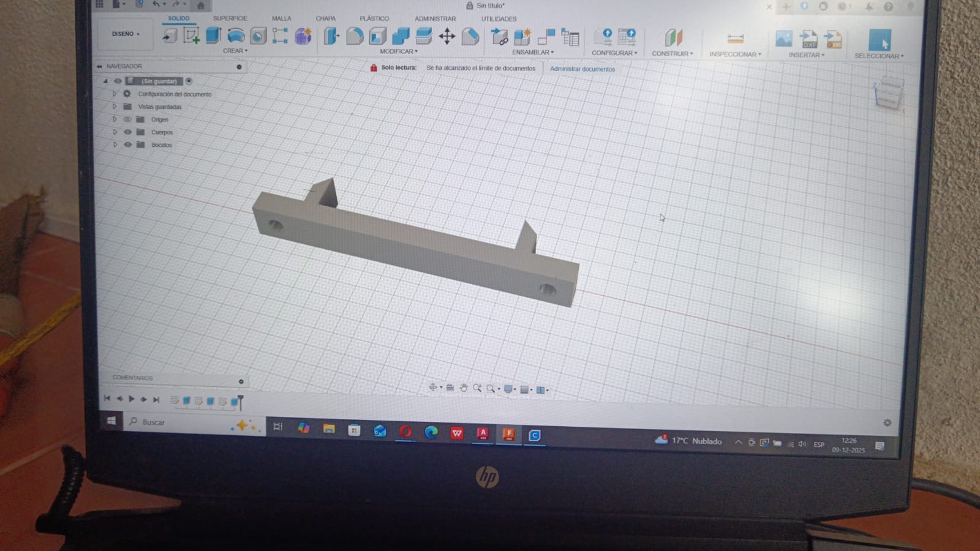Expand Configuración del documento node
The image size is (980, 551).
(115, 94)
